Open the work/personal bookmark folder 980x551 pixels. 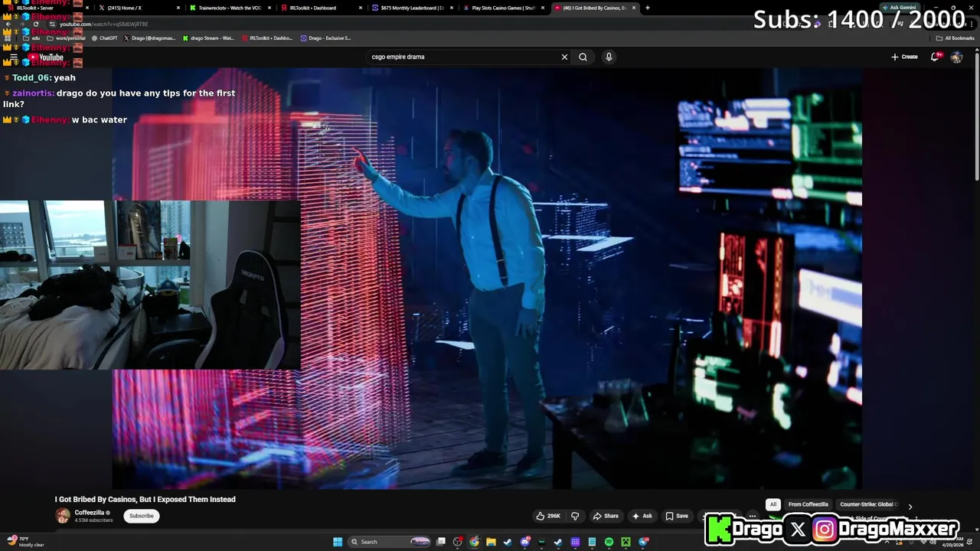click(67, 37)
